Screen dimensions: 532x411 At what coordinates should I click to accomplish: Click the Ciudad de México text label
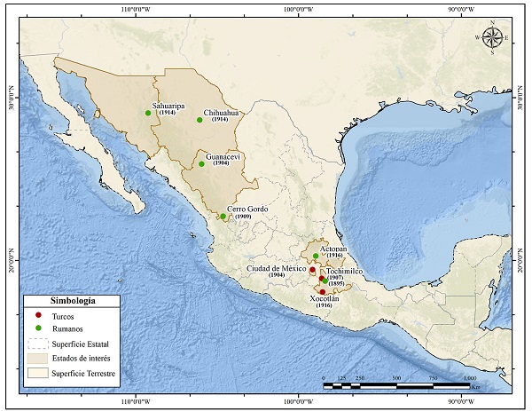pos(276,268)
